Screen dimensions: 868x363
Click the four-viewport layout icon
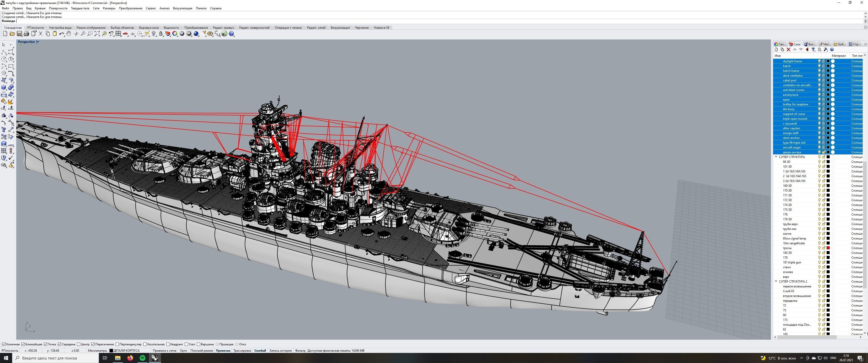pyautogui.click(x=118, y=34)
